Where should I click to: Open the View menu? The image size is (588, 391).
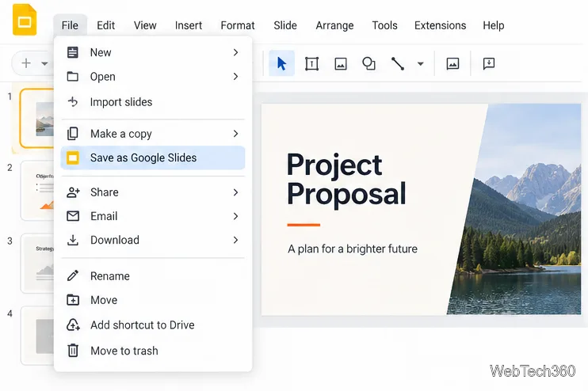pyautogui.click(x=145, y=25)
